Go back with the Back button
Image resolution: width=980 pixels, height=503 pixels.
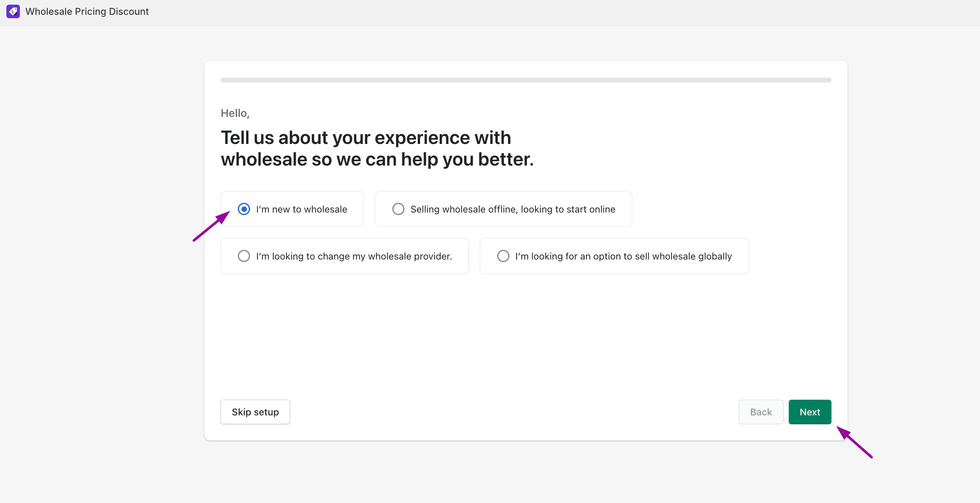click(x=761, y=412)
